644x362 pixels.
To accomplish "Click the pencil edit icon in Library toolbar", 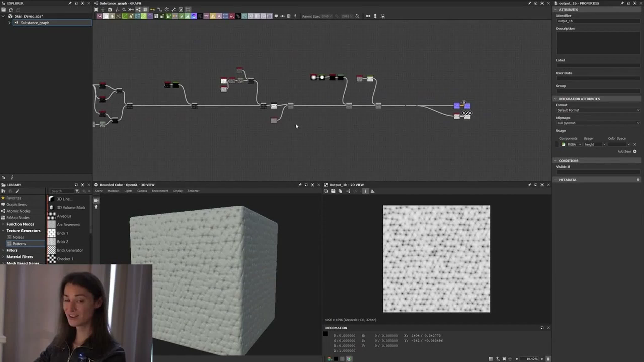I will tap(17, 191).
